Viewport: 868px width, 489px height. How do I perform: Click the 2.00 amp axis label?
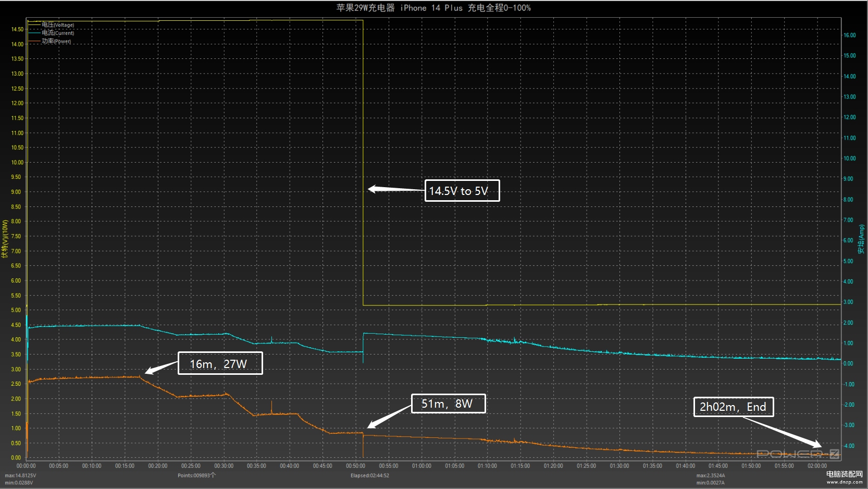[x=849, y=323]
